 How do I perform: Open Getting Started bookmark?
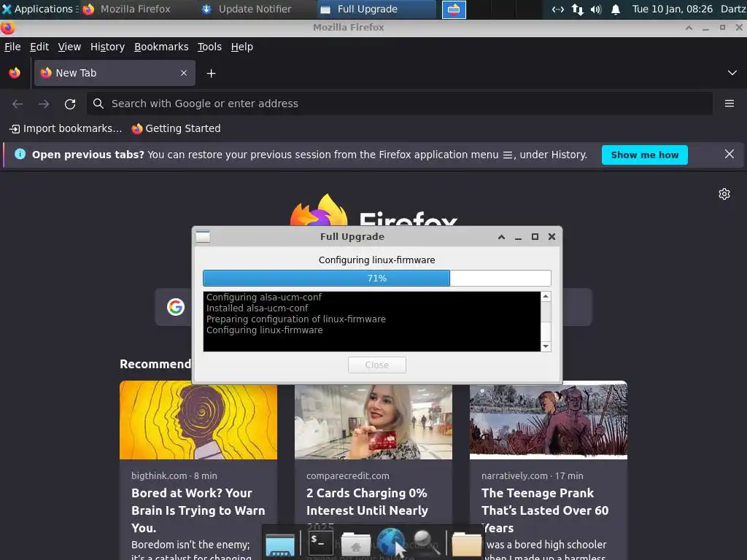click(x=177, y=128)
